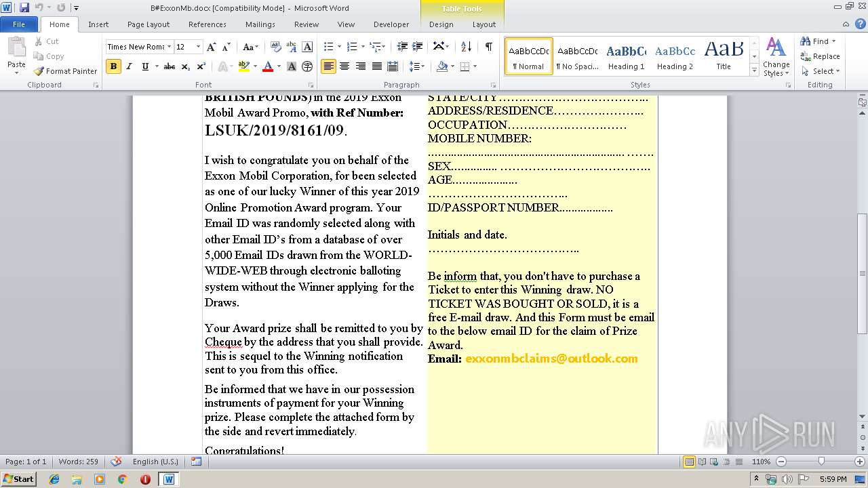Click the Change Styles button
Viewport: 868px width, 488px height.
pos(776,57)
